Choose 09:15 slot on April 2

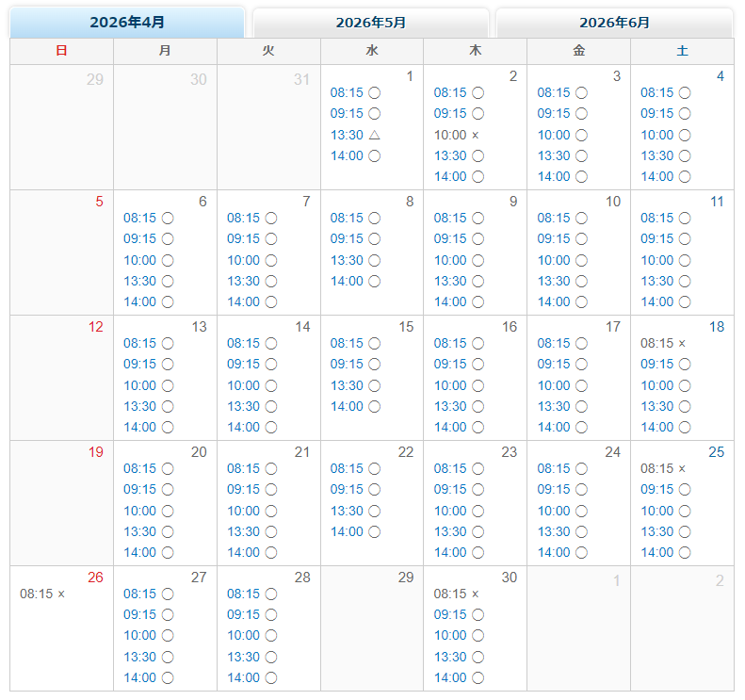459,113
